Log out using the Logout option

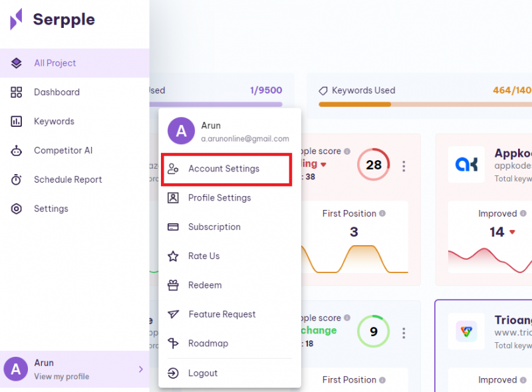pyautogui.click(x=203, y=373)
